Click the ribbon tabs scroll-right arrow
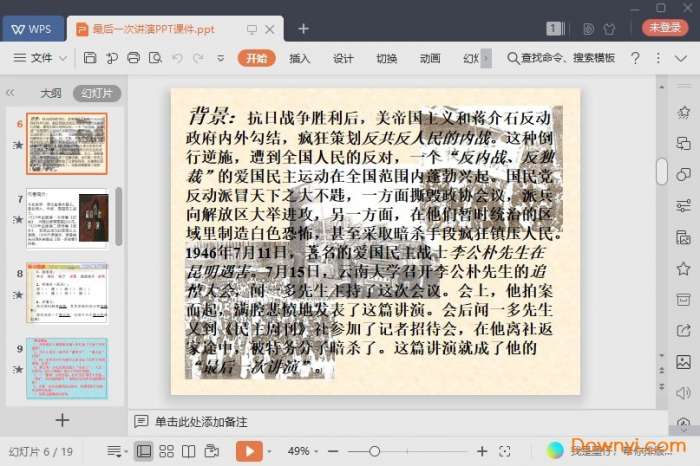The width and height of the screenshot is (700, 466). click(x=486, y=58)
